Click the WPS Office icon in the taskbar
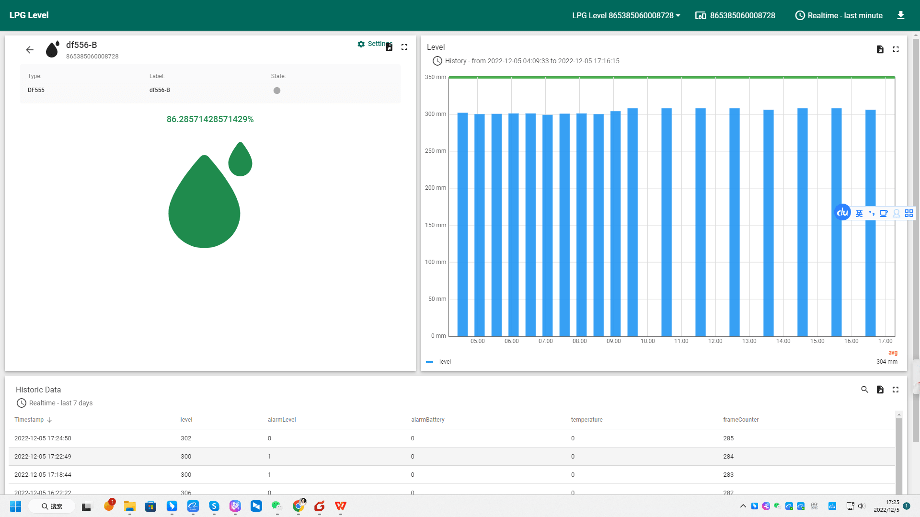Image resolution: width=920 pixels, height=517 pixels. pos(341,507)
